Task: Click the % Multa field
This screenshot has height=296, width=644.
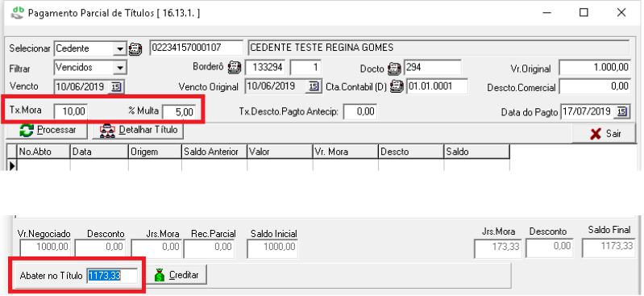Action: point(179,112)
